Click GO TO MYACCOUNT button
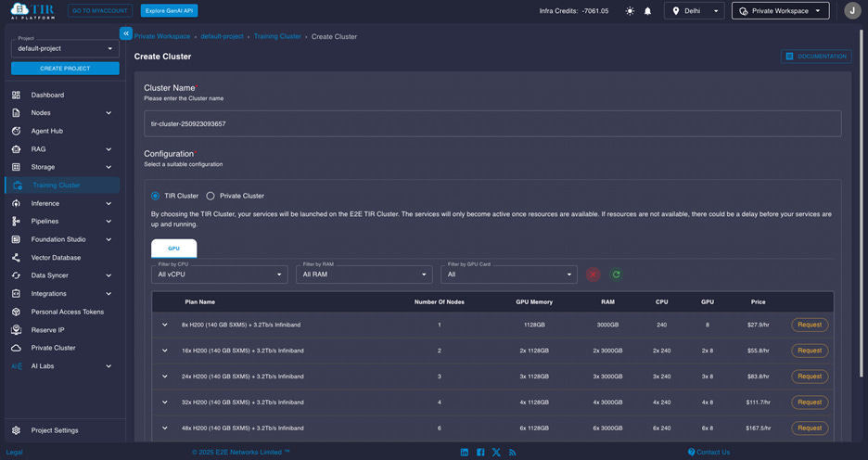The image size is (868, 460). (100, 11)
